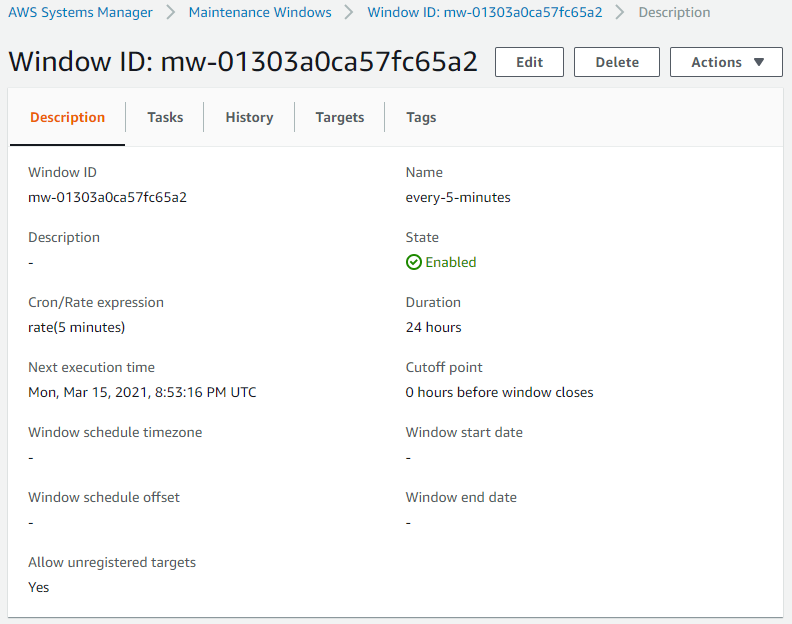The height and width of the screenshot is (624, 792).
Task: Click the page heading Window ID: mw-01303a0ca57fc65a2
Action: (243, 62)
